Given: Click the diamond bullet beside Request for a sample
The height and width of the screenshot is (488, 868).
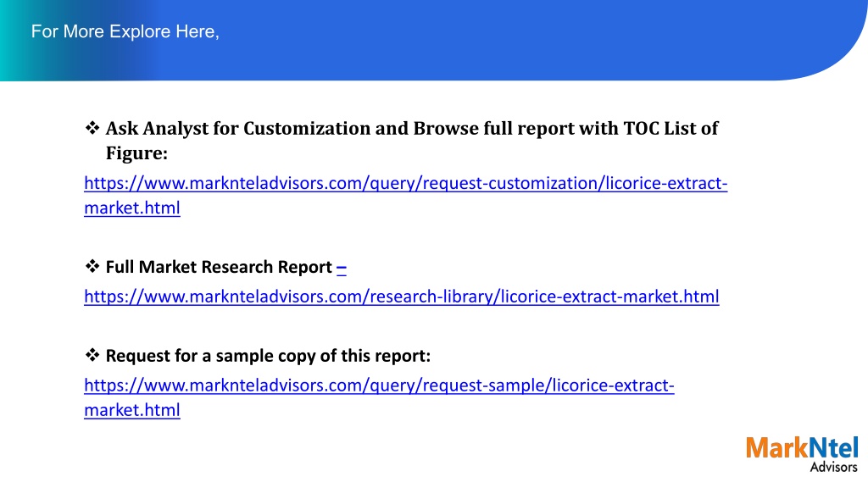Looking at the screenshot, I should (92, 355).
